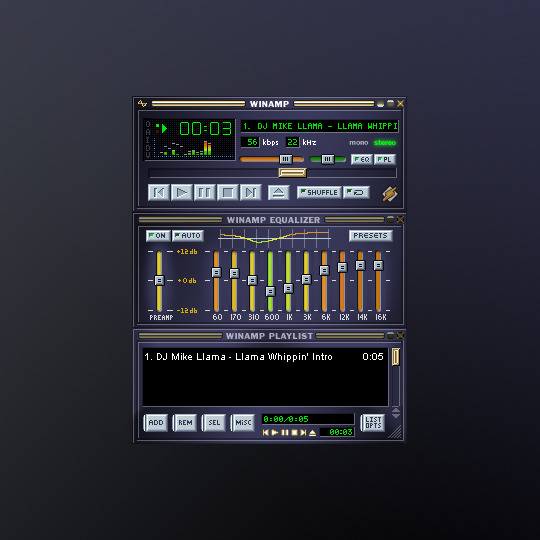Click the mini Stop icon in the playlist window
Screen dimensions: 540x540
[294, 432]
